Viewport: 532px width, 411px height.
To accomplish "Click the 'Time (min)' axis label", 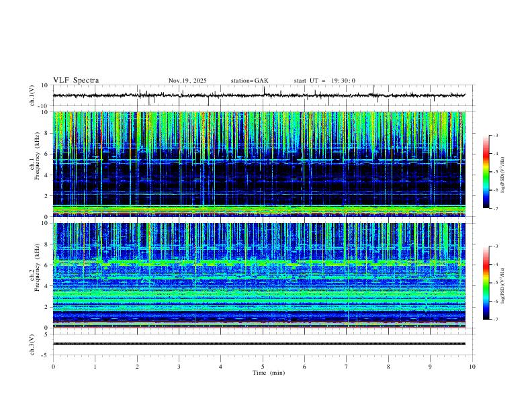I will pos(269,373).
